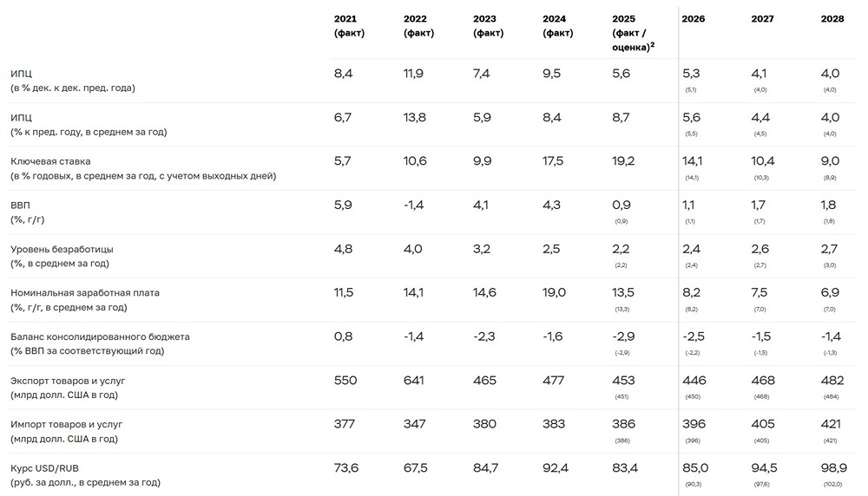Click the 2021 (факт) column header

(349, 26)
